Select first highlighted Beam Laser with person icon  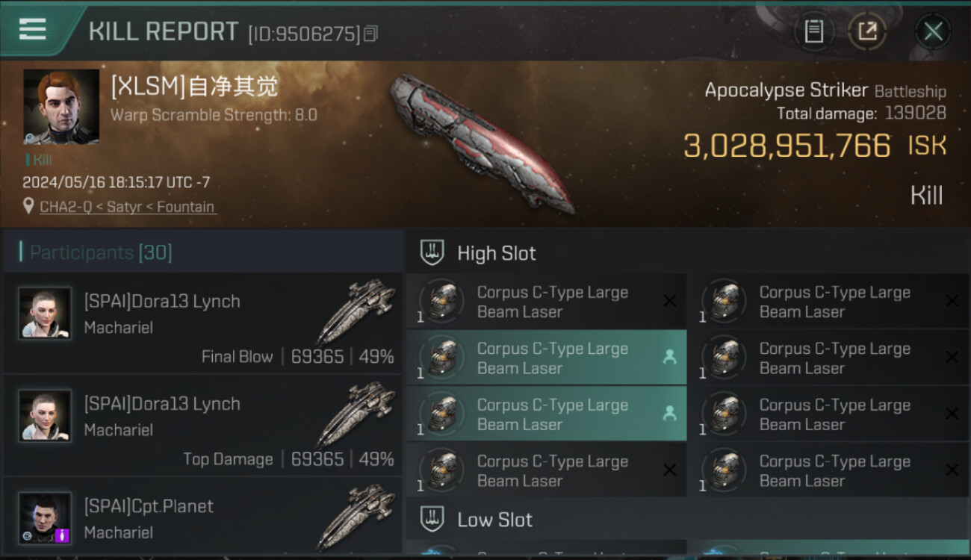(x=546, y=358)
